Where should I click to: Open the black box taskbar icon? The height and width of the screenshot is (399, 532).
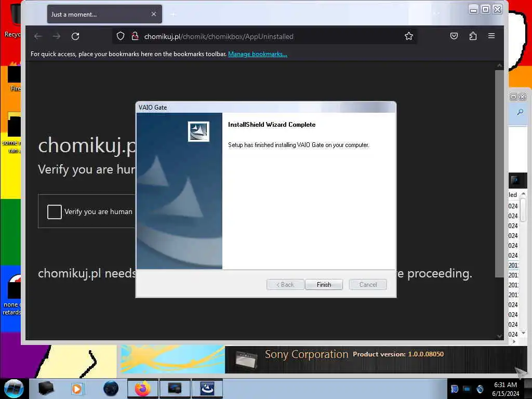[46, 389]
